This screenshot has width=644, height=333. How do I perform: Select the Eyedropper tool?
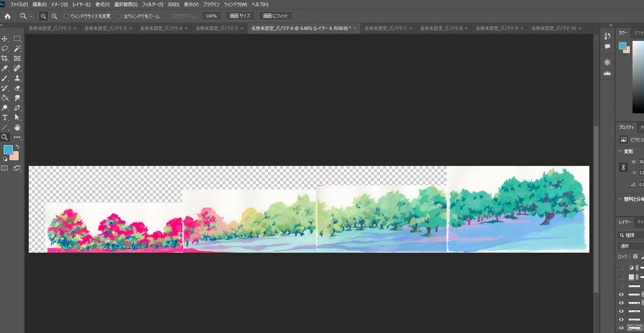click(x=5, y=68)
